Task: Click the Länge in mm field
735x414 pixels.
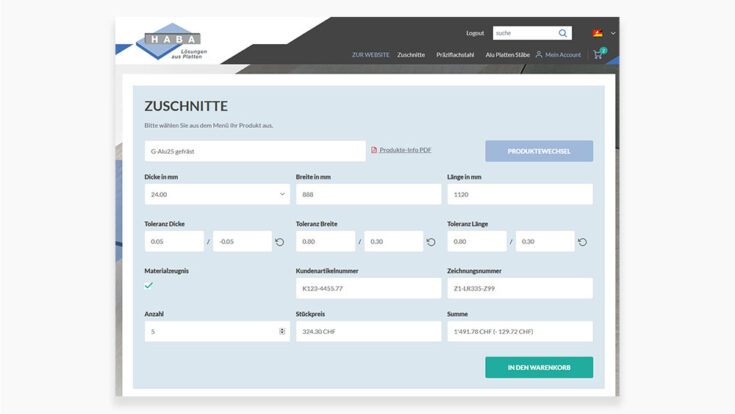Action: pyautogui.click(x=520, y=194)
